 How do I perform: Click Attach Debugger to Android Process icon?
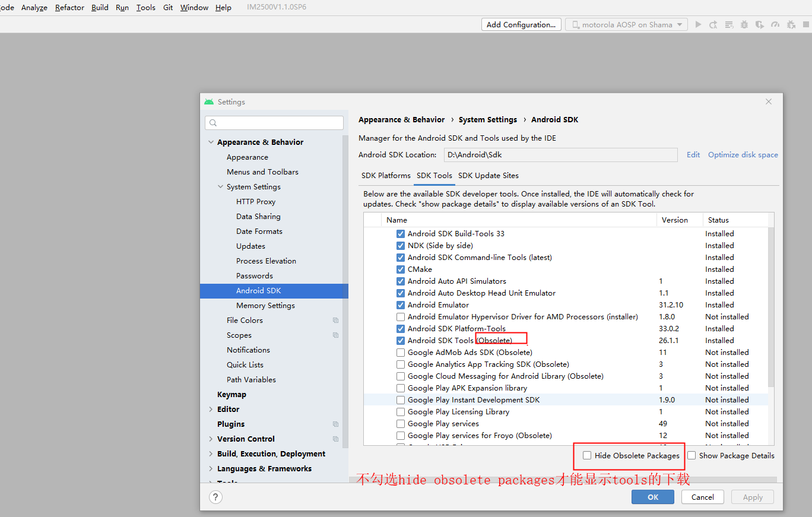tap(791, 24)
